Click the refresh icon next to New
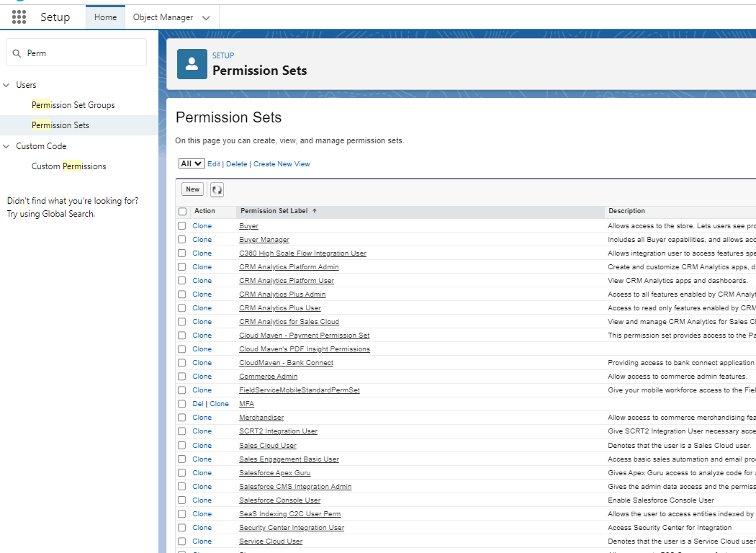Image resolution: width=756 pixels, height=553 pixels. coord(217,189)
